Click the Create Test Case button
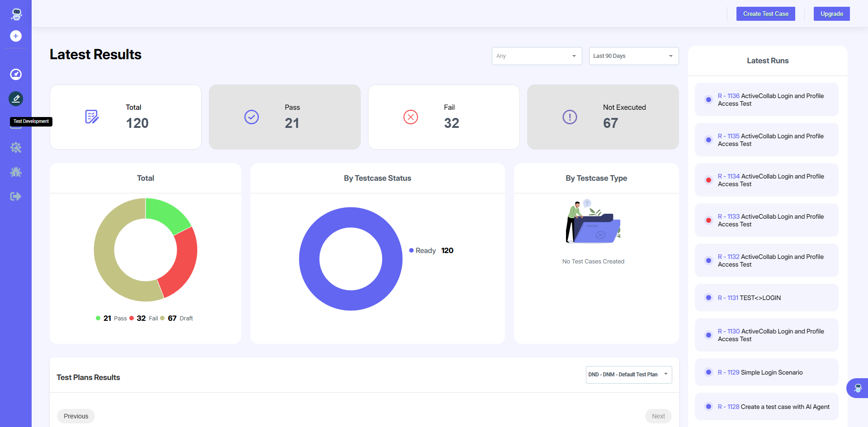The height and width of the screenshot is (427, 868). point(765,14)
